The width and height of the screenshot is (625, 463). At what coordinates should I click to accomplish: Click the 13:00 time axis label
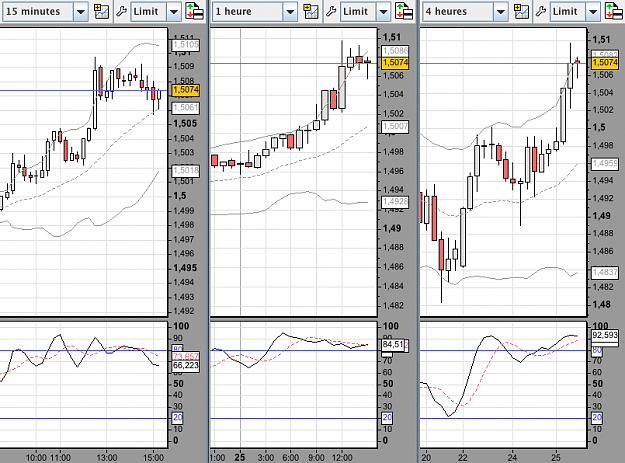pyautogui.click(x=106, y=457)
